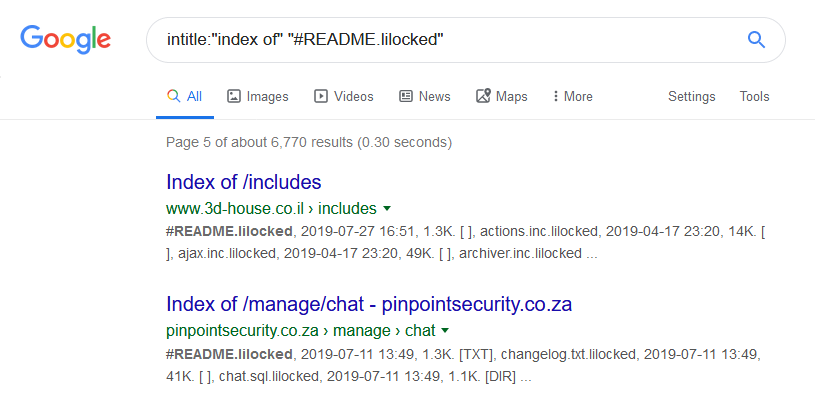Open the Settings menu
Screen dimensions: 815x410
[x=691, y=97]
